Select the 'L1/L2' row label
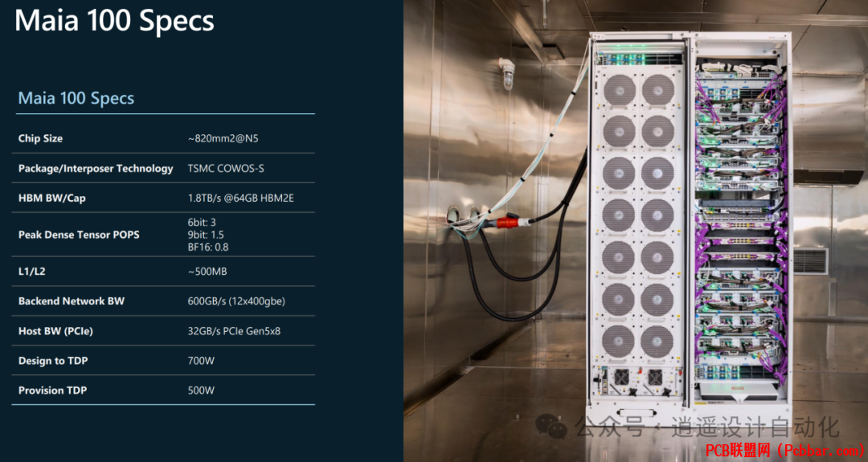This screenshot has width=868, height=462. (31, 271)
